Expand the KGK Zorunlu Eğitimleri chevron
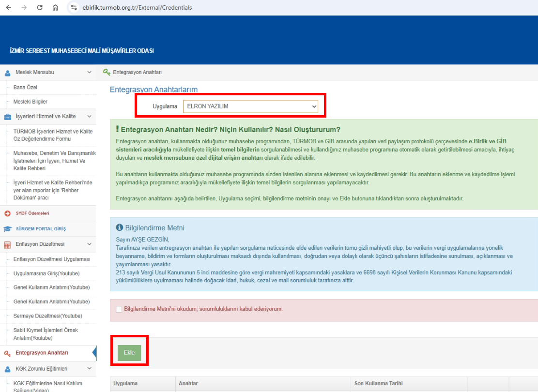Screen dimensions: 538x392 click(89, 369)
